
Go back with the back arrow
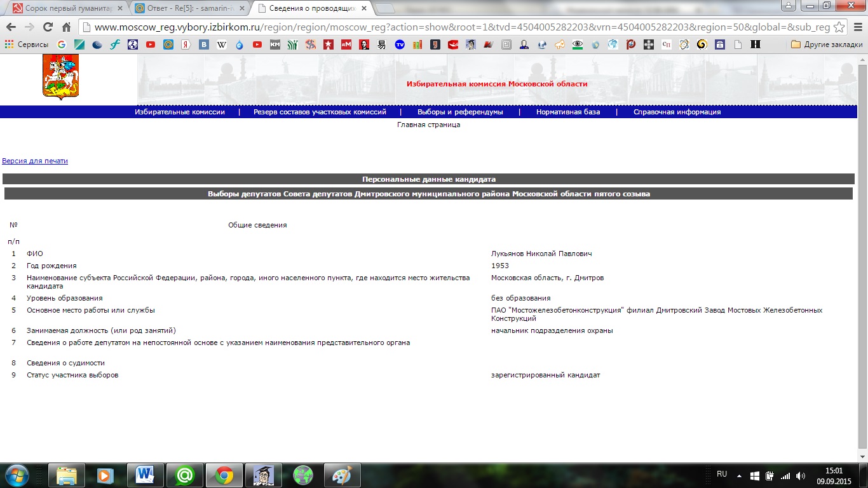[11, 27]
